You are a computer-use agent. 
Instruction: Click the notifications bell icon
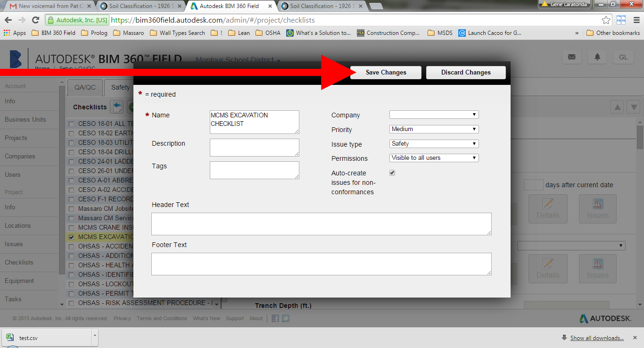[x=597, y=57]
